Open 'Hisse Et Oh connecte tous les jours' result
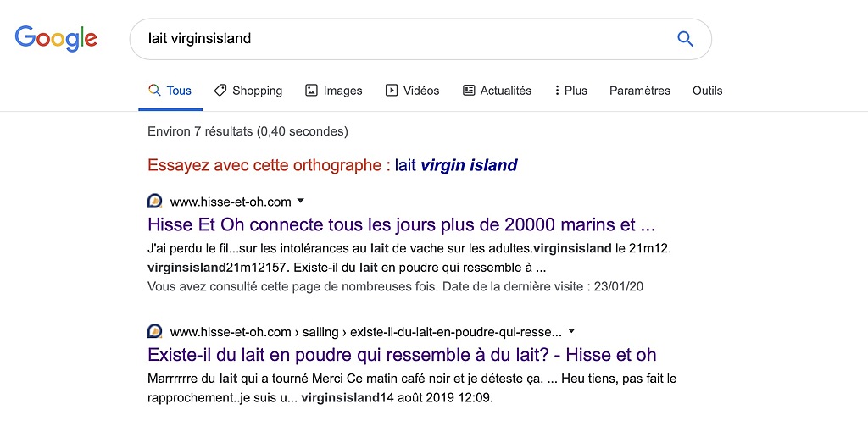This screenshot has width=868, height=426. pyautogui.click(x=402, y=225)
